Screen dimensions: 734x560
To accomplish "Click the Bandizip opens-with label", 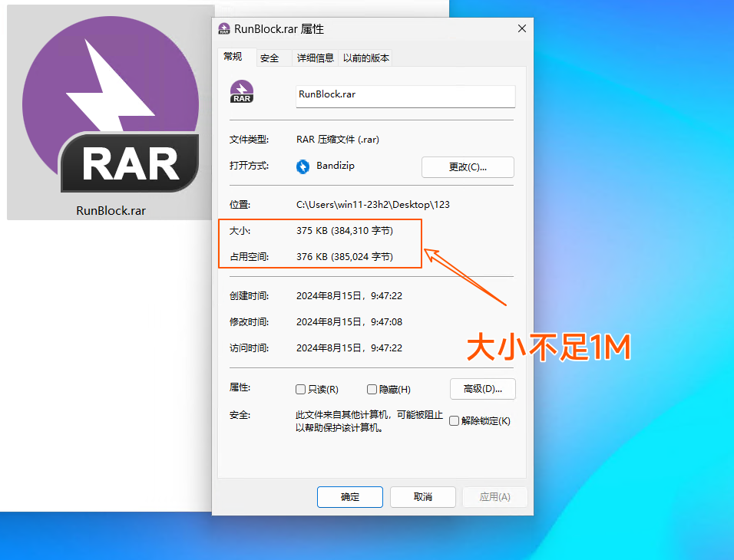I will [x=336, y=166].
